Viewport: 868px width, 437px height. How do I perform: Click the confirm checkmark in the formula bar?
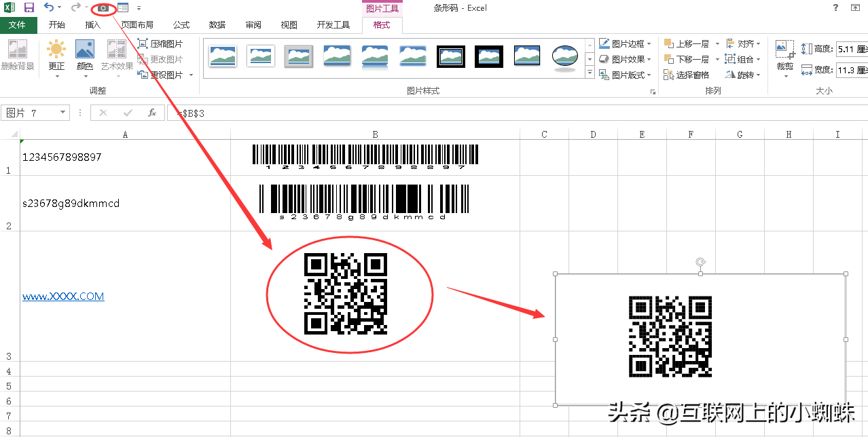pos(128,113)
